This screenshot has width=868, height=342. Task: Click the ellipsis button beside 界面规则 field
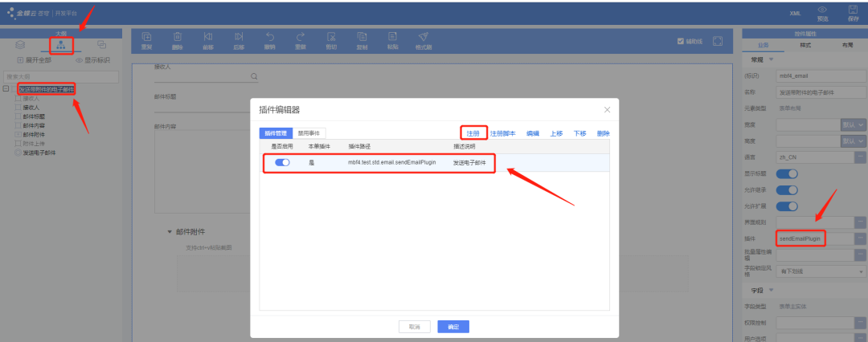pyautogui.click(x=861, y=222)
